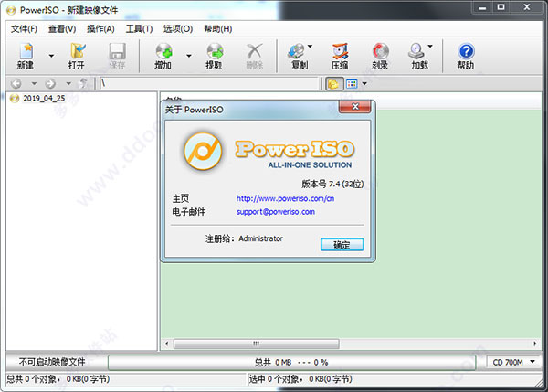Click the 确定 button in About dialog
The height and width of the screenshot is (392, 548).
[342, 245]
